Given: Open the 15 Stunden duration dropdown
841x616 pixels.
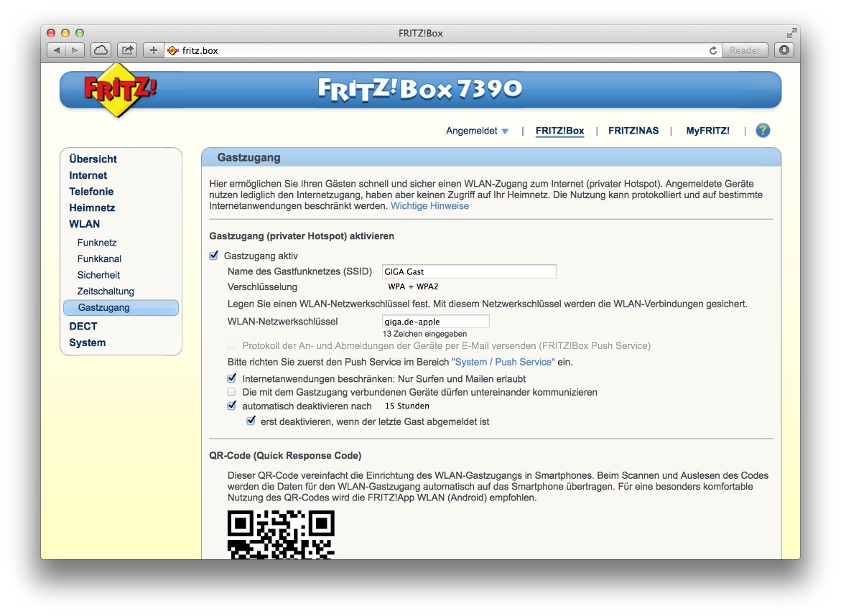Looking at the screenshot, I should pyautogui.click(x=407, y=406).
